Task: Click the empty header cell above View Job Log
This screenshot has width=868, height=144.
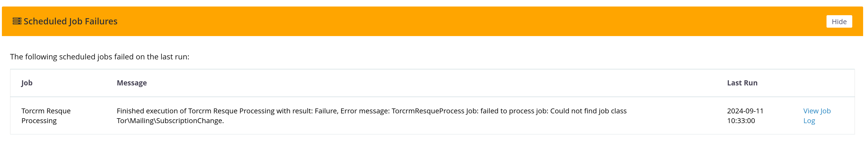Action: point(822,83)
